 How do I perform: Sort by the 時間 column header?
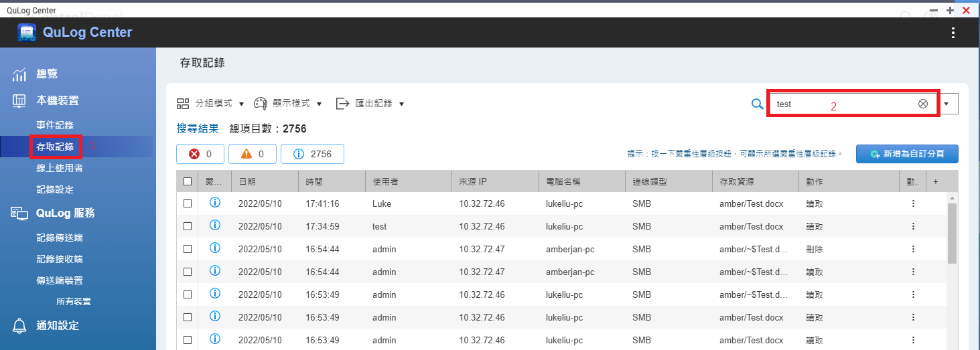tap(332, 181)
